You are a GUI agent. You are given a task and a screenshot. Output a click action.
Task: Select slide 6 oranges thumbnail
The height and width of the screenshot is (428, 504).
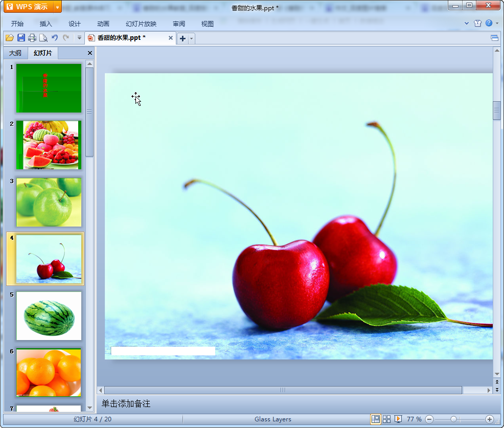pyautogui.click(x=49, y=372)
